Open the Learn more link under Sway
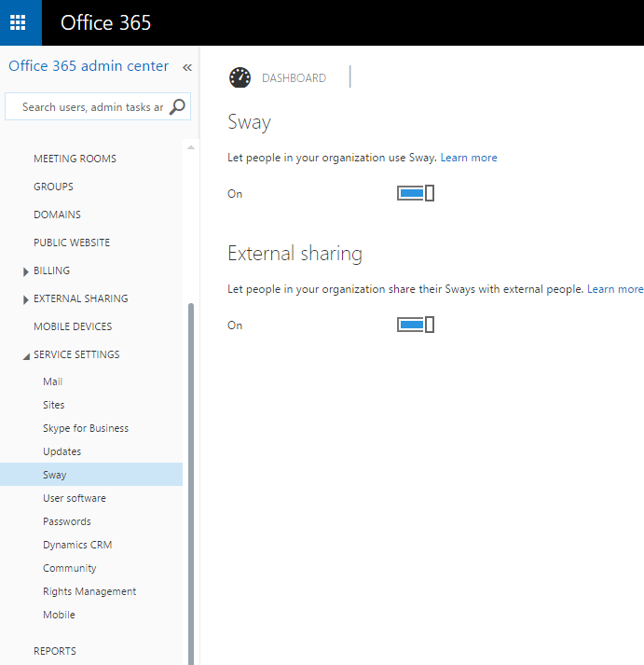The image size is (644, 665). [x=469, y=158]
